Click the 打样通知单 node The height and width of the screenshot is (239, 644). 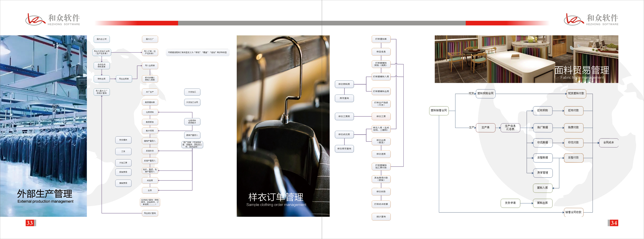tap(381, 39)
